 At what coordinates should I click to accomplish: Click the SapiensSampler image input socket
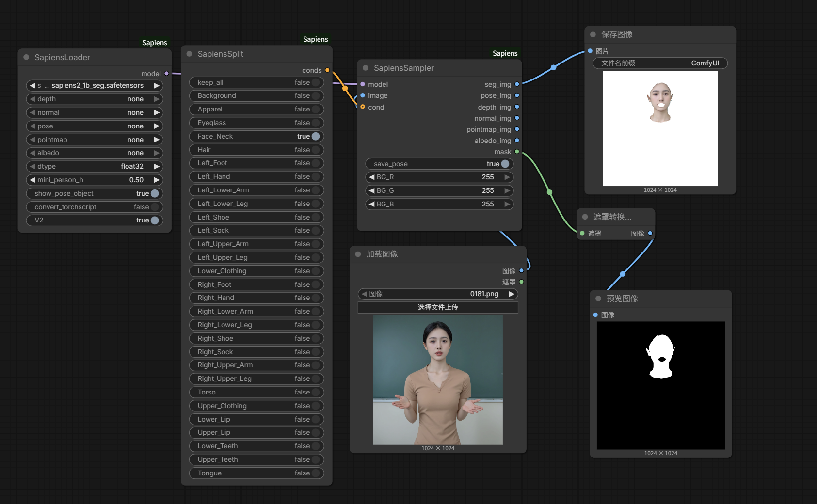[363, 95]
